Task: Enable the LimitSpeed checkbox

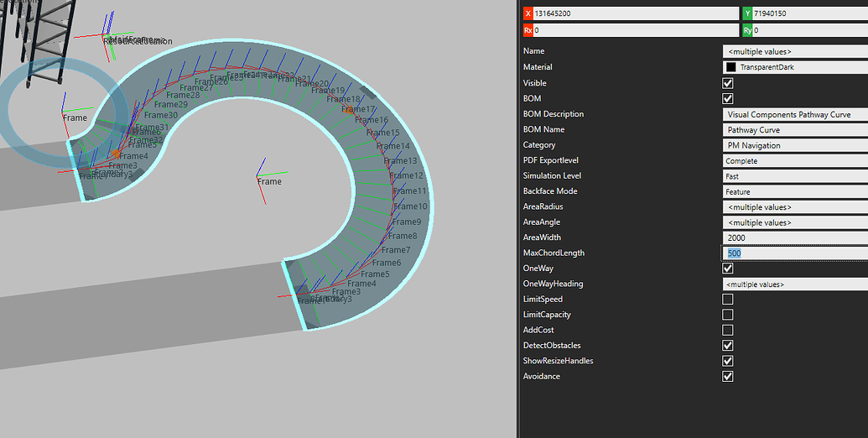Action: tap(728, 299)
